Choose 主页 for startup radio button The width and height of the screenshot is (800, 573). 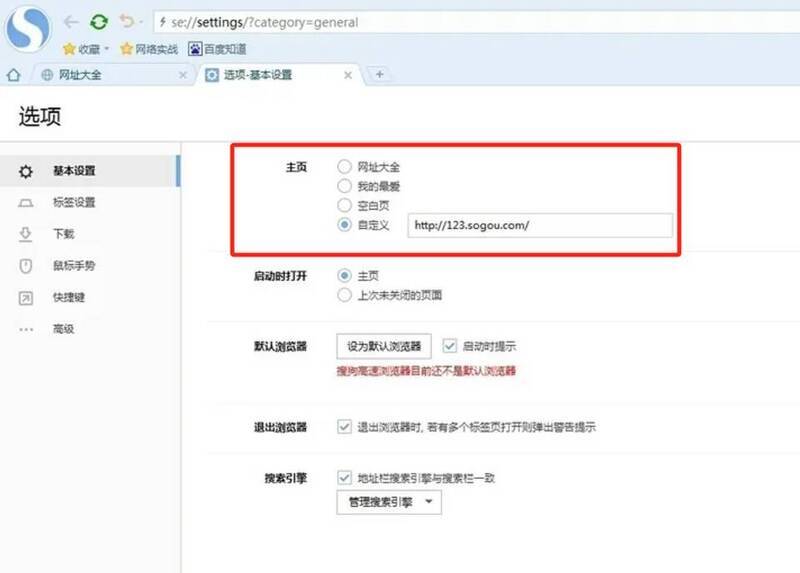[344, 276]
